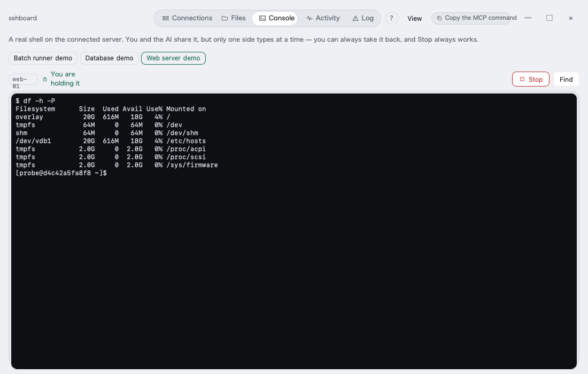Go to the Activity tab
The width and height of the screenshot is (588, 374).
point(323,18)
